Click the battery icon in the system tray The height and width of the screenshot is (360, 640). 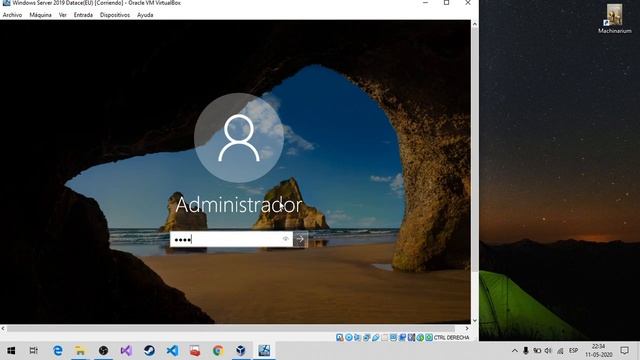[537, 351]
